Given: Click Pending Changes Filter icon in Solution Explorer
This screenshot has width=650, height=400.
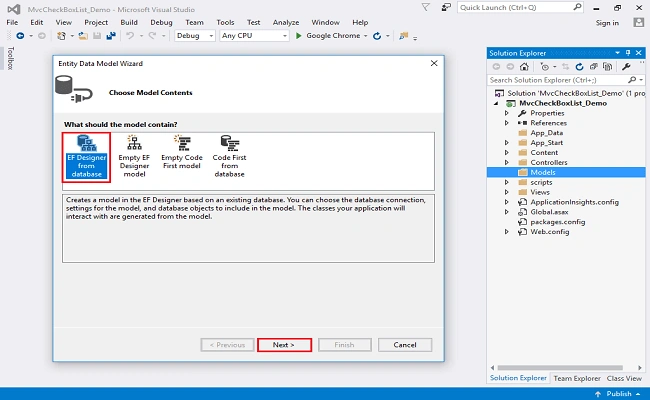Looking at the screenshot, I should pyautogui.click(x=545, y=67).
